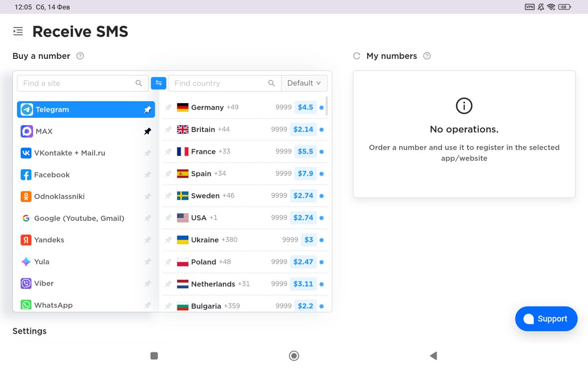Unpin the MAX service
The width and height of the screenshot is (588, 368).
point(147,131)
